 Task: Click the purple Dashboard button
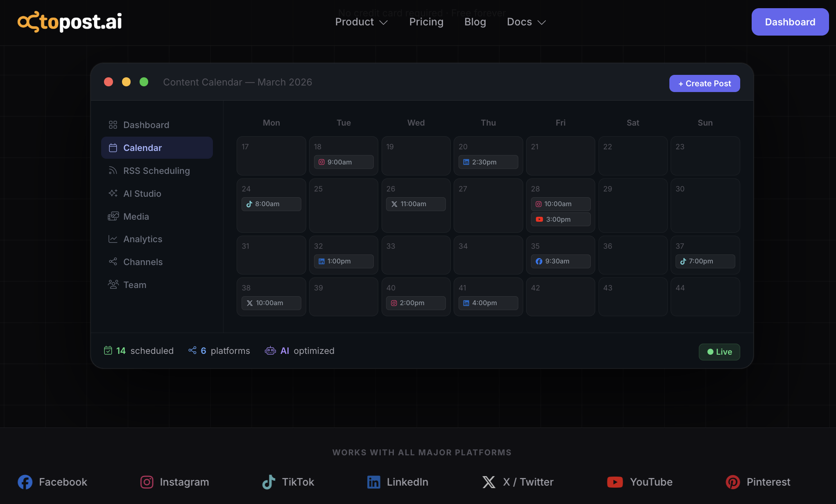[x=790, y=22]
